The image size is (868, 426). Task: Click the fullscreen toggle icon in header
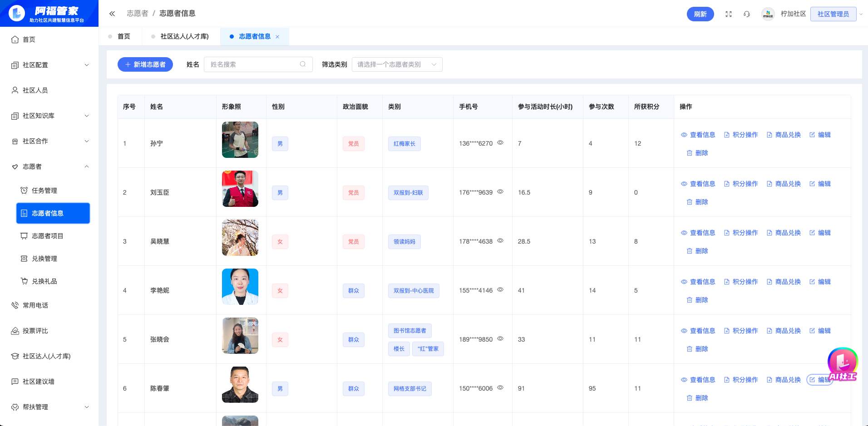click(729, 14)
